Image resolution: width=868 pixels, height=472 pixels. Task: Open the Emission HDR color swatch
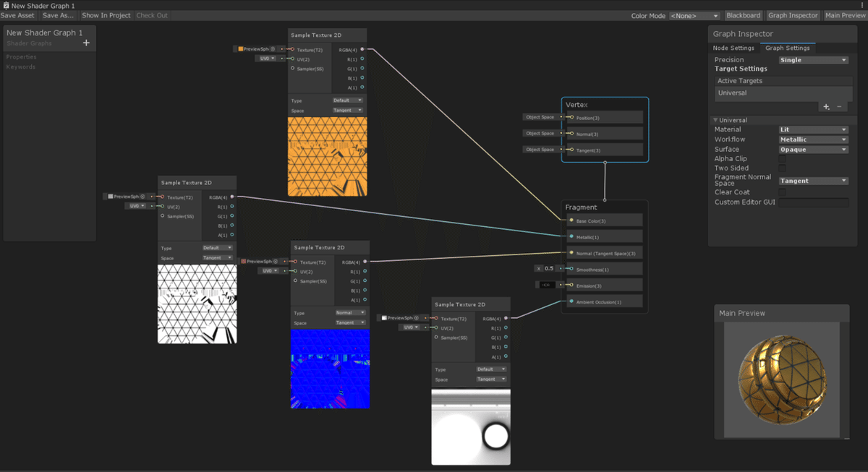click(547, 285)
